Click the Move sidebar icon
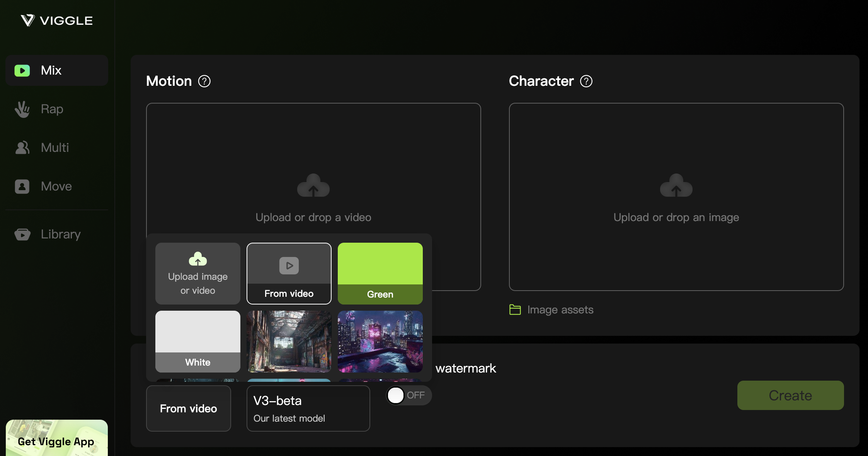The height and width of the screenshot is (456, 868). pos(22,185)
